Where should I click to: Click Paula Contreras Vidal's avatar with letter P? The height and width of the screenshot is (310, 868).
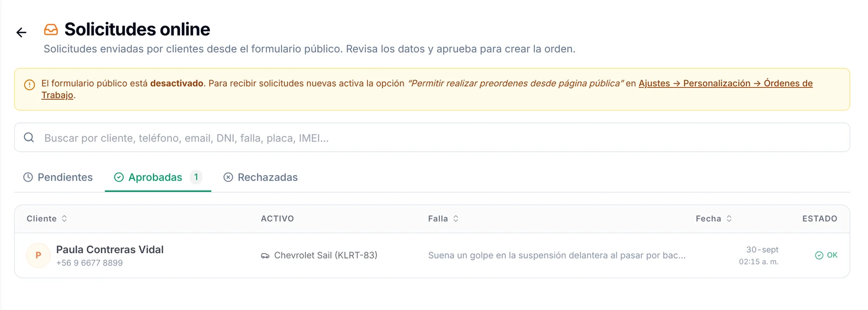[39, 255]
